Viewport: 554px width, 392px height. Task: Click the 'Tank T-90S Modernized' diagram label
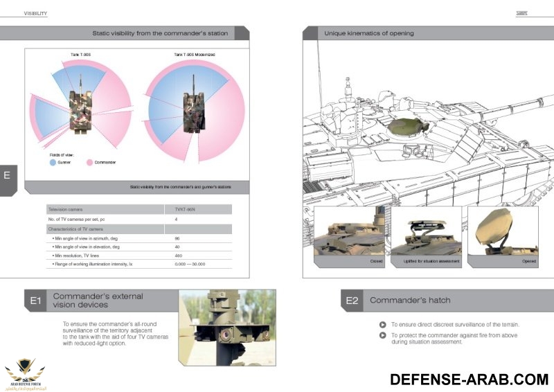[195, 55]
